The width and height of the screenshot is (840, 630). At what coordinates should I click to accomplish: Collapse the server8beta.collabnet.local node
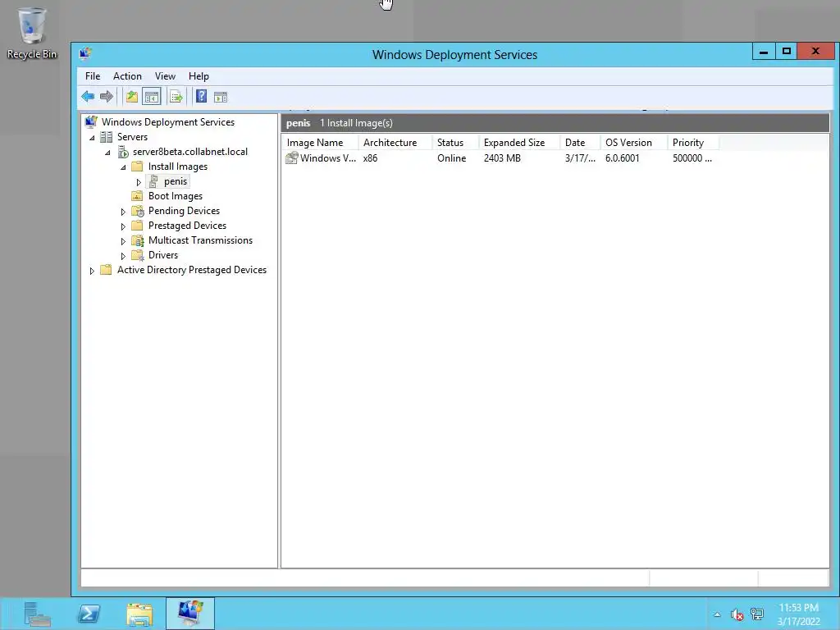point(107,153)
